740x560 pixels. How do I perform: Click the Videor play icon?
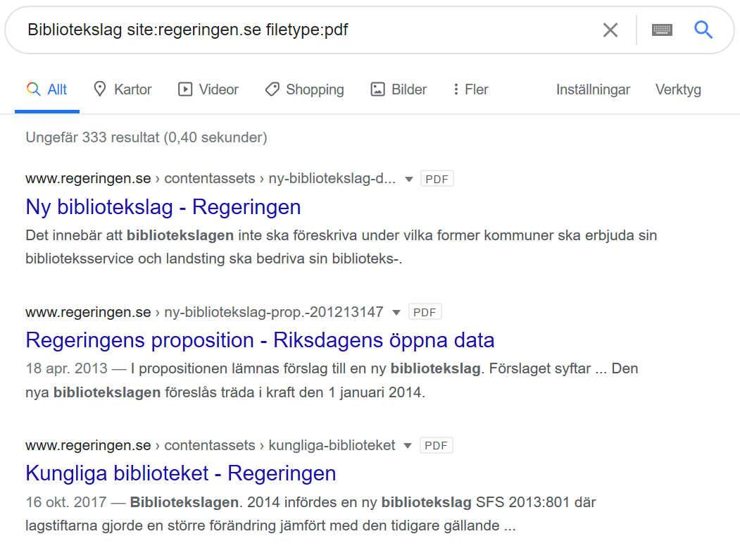(185, 89)
